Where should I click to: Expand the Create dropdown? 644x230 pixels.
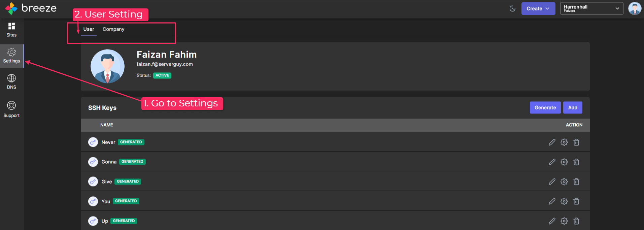click(538, 8)
